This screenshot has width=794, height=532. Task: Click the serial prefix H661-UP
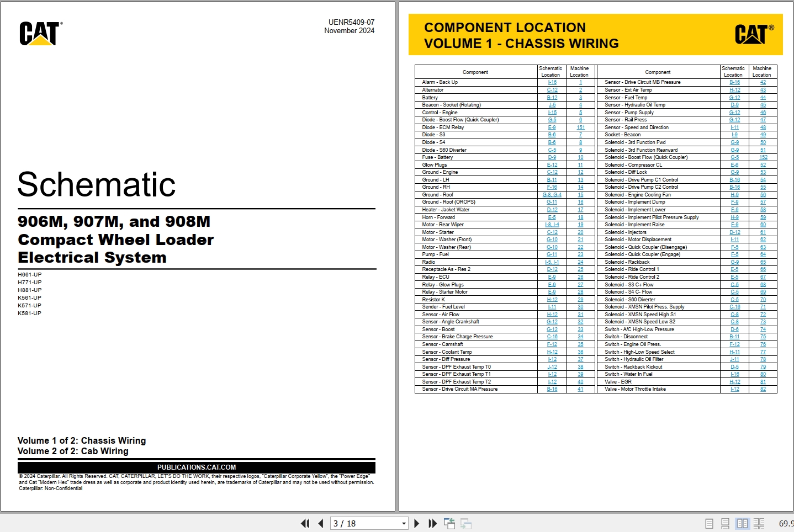coord(30,274)
